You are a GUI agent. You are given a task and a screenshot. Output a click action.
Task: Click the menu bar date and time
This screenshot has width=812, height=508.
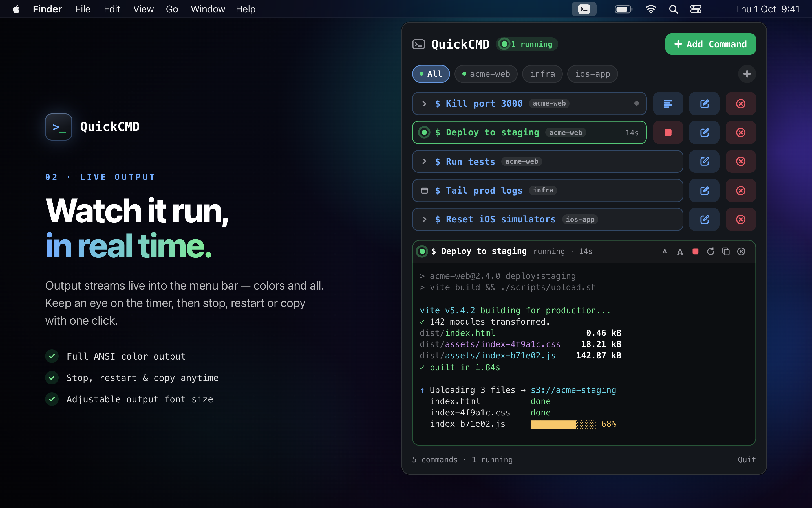pyautogui.click(x=767, y=9)
